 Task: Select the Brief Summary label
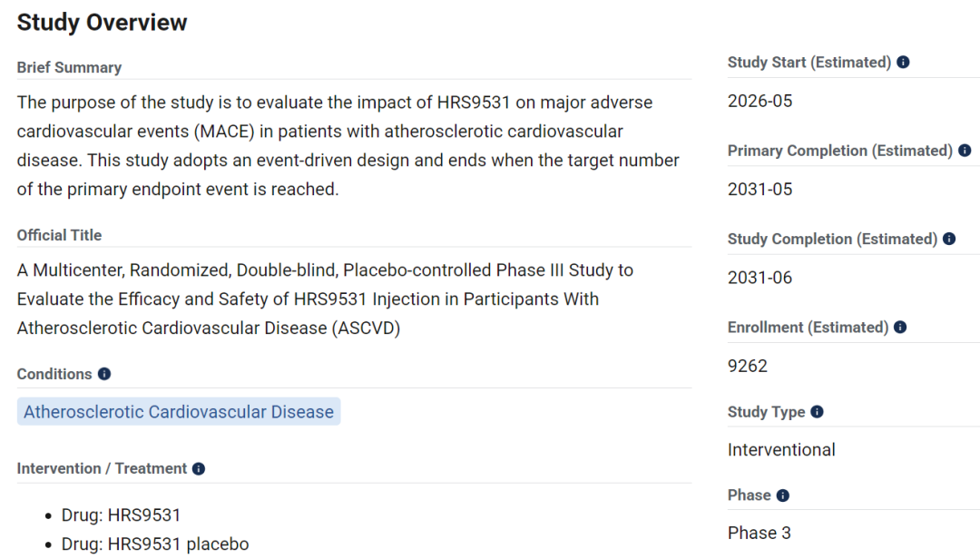coord(69,68)
